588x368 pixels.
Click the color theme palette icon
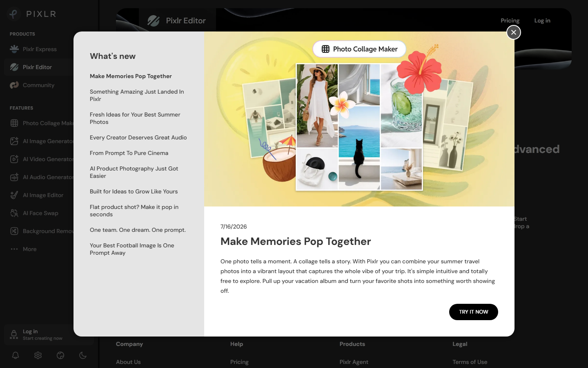tap(60, 355)
